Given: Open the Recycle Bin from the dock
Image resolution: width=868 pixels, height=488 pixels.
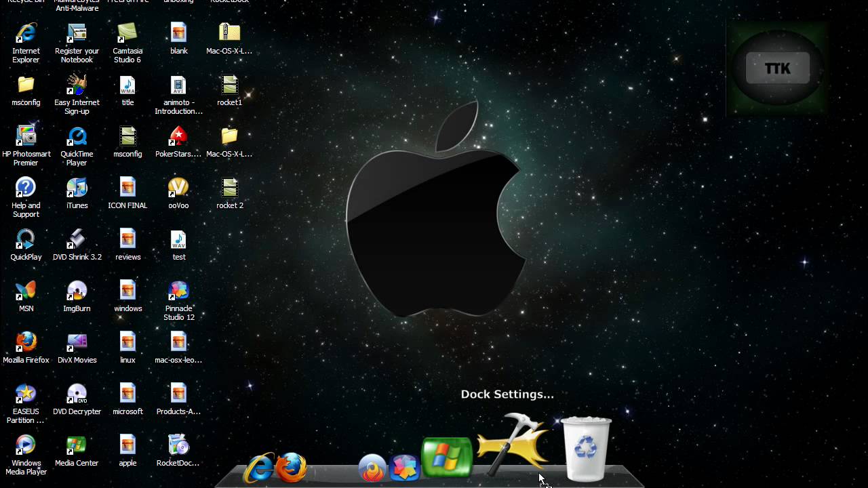Looking at the screenshot, I should click(x=585, y=447).
